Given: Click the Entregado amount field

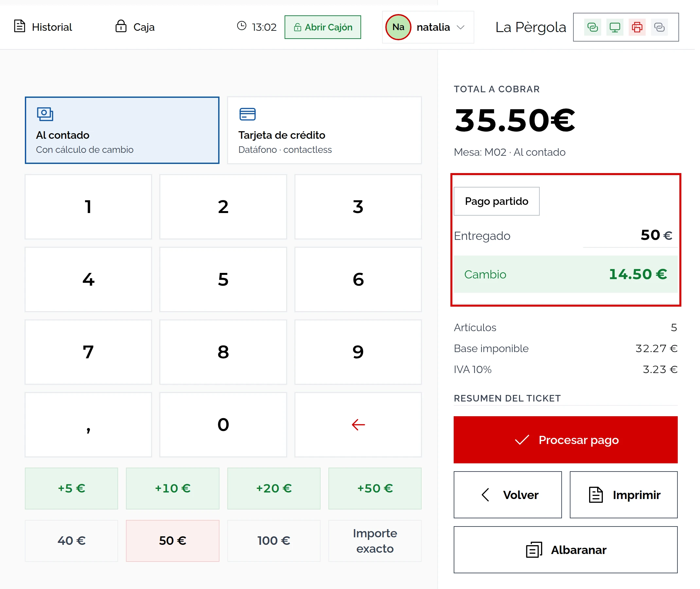Looking at the screenshot, I should [x=630, y=235].
